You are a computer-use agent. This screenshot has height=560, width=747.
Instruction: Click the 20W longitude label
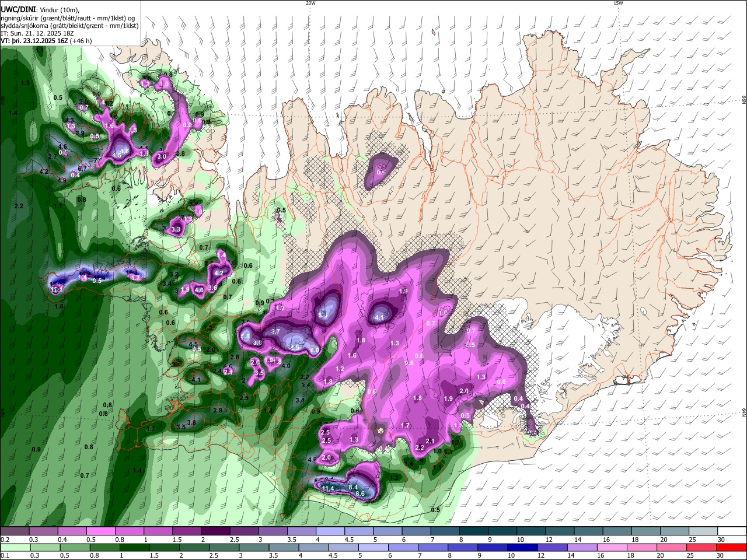pos(310,3)
